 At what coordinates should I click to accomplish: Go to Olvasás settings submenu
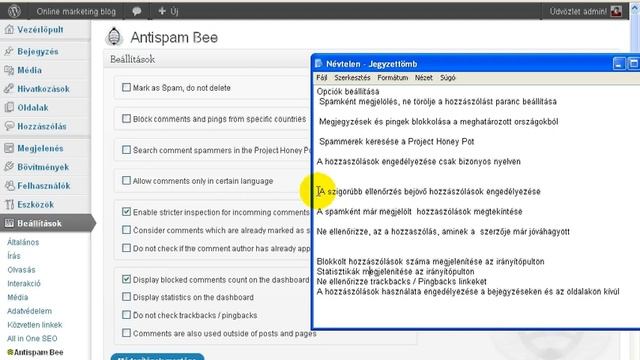(x=21, y=270)
